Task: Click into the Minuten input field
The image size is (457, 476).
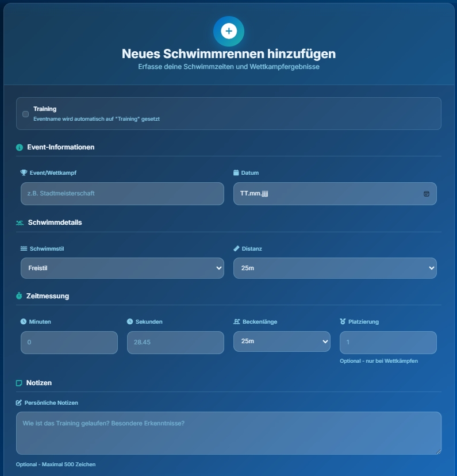Action: click(69, 343)
